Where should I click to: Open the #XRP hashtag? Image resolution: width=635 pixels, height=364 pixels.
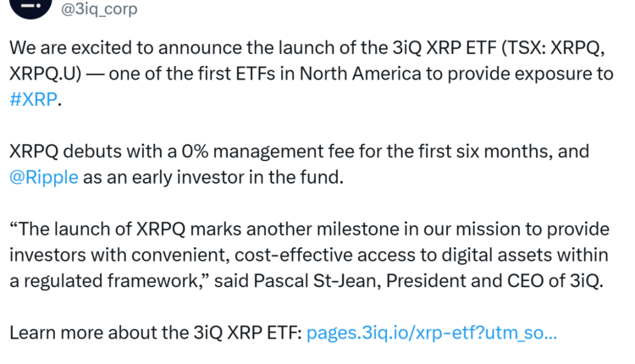[35, 98]
